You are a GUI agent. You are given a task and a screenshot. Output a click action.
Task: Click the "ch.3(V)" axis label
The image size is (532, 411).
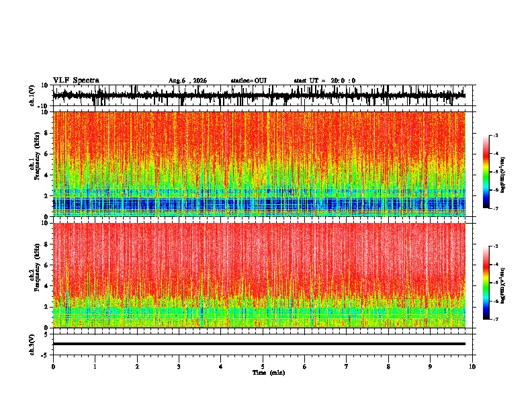click(x=32, y=345)
